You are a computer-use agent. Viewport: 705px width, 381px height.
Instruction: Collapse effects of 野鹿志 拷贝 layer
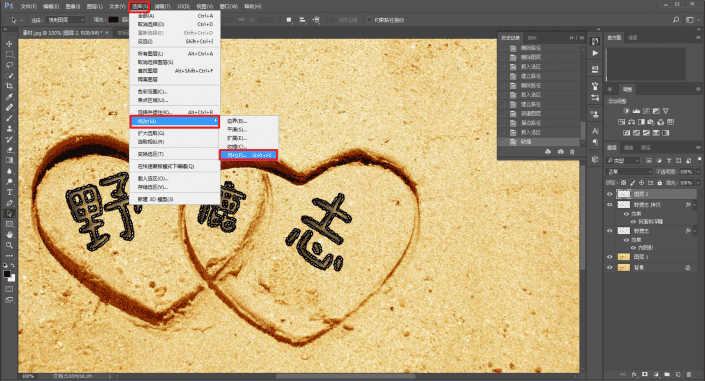[695, 205]
